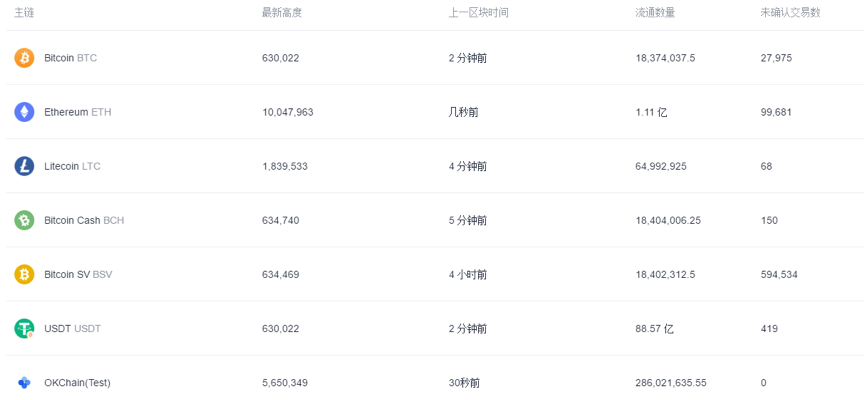
Task: Open the Bitcoin Cash BCH link
Action: [x=84, y=220]
